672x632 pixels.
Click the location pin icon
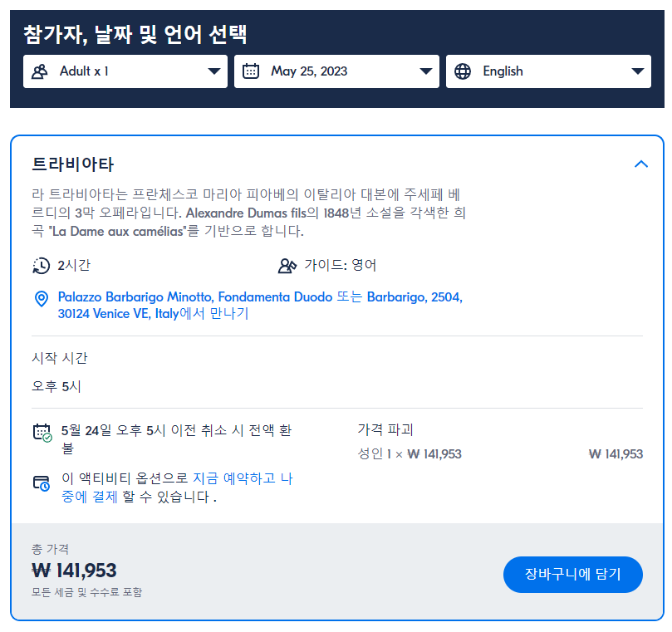pos(42,299)
